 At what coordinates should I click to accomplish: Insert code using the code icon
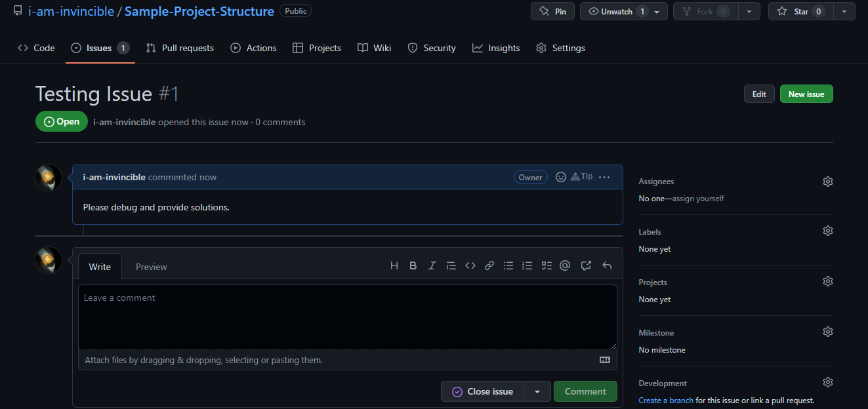(x=470, y=265)
